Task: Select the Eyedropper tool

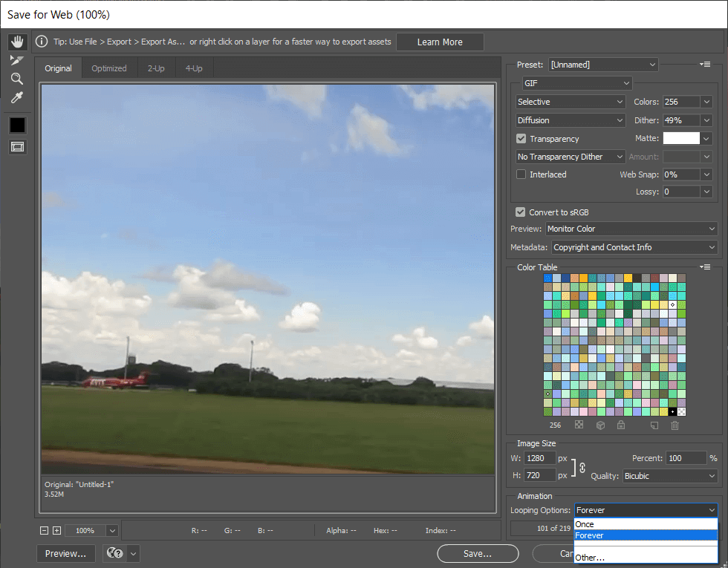Action: 17,97
